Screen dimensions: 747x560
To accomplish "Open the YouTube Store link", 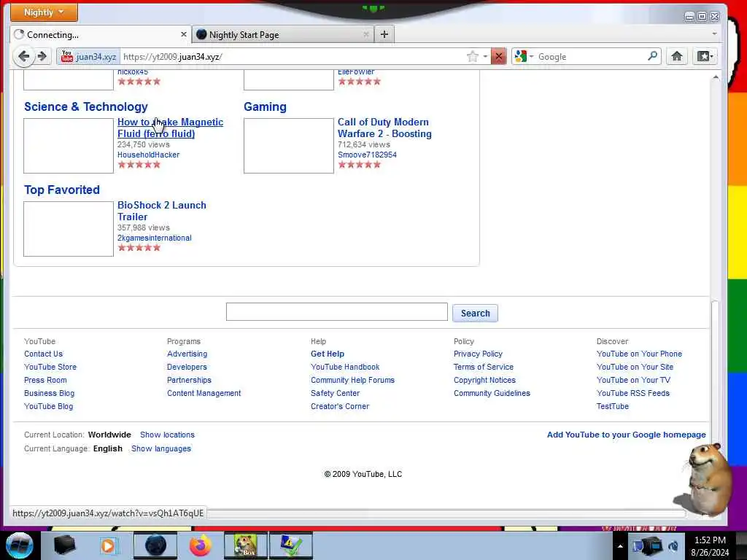I will (x=50, y=367).
